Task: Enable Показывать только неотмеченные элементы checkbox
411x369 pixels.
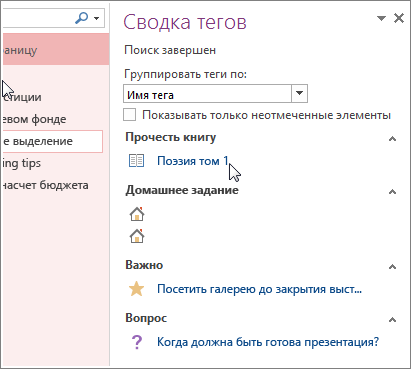Action: coord(129,115)
